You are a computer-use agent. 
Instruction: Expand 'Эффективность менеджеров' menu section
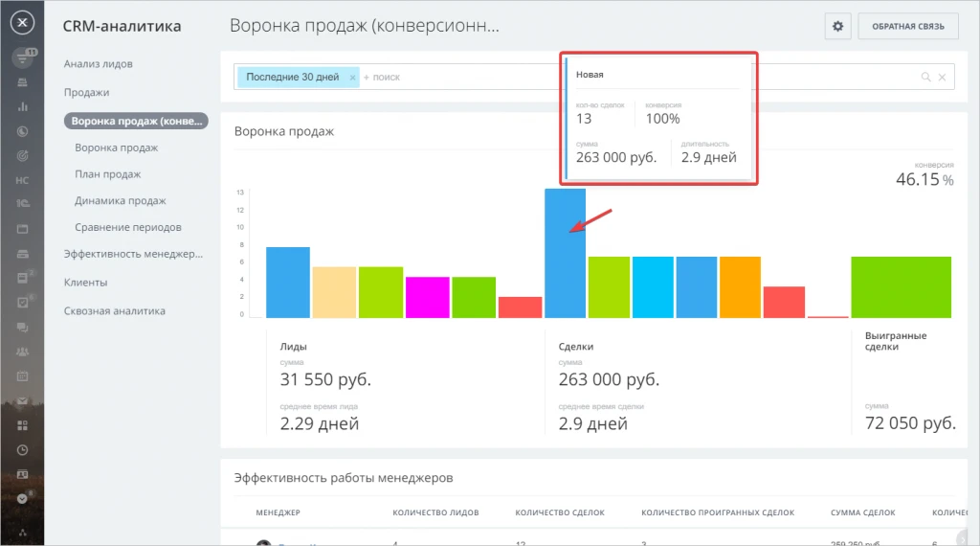point(133,254)
